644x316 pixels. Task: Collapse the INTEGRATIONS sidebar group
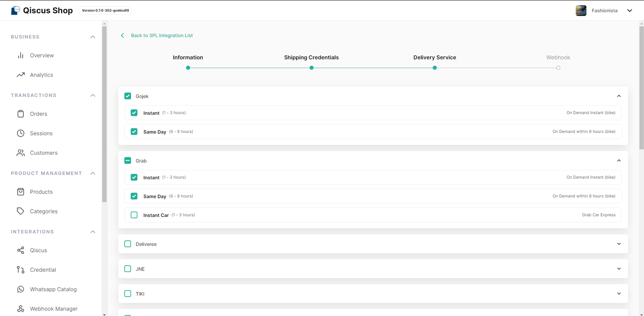pos(93,232)
